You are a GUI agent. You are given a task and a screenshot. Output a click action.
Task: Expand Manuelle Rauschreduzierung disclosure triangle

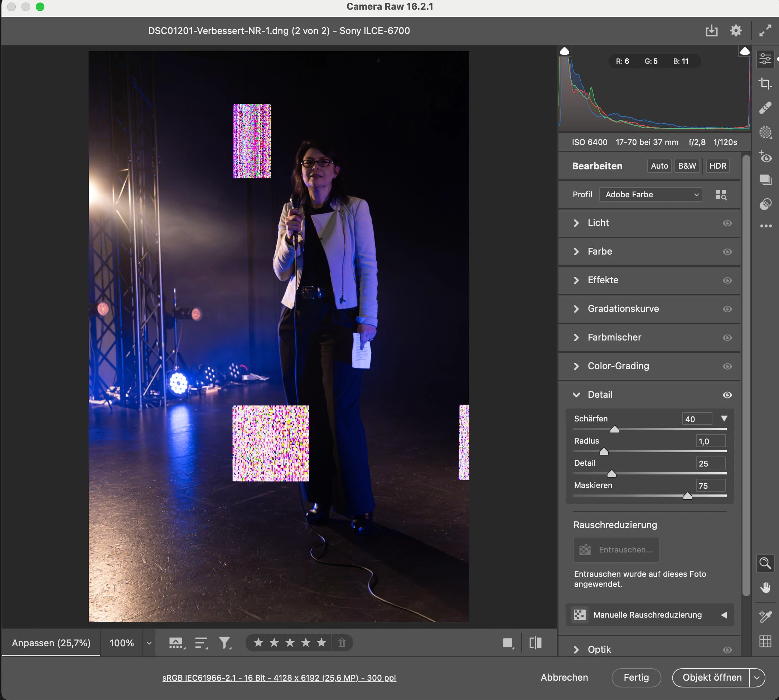(724, 615)
